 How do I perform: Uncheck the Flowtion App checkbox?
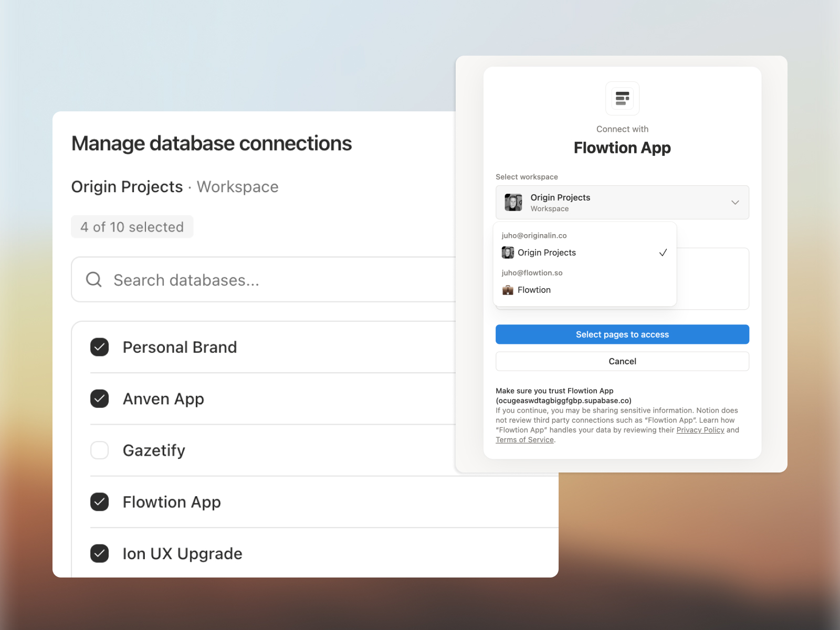100,502
